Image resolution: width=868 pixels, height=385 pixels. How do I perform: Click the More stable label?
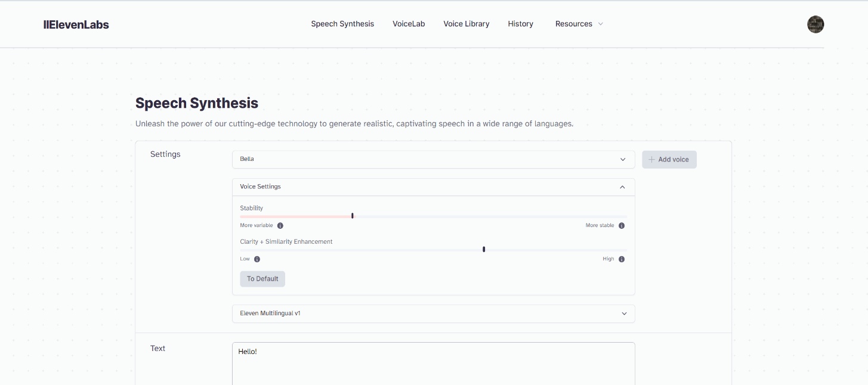click(600, 226)
